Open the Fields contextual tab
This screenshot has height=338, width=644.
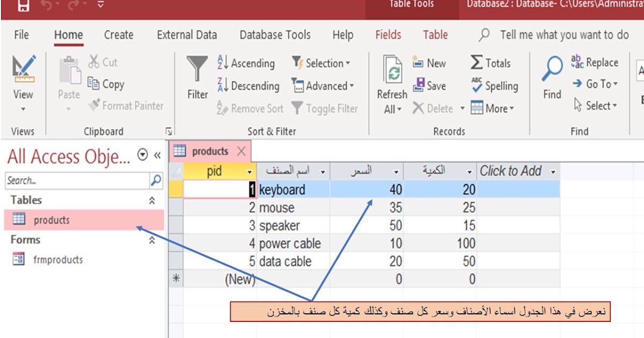tap(388, 35)
